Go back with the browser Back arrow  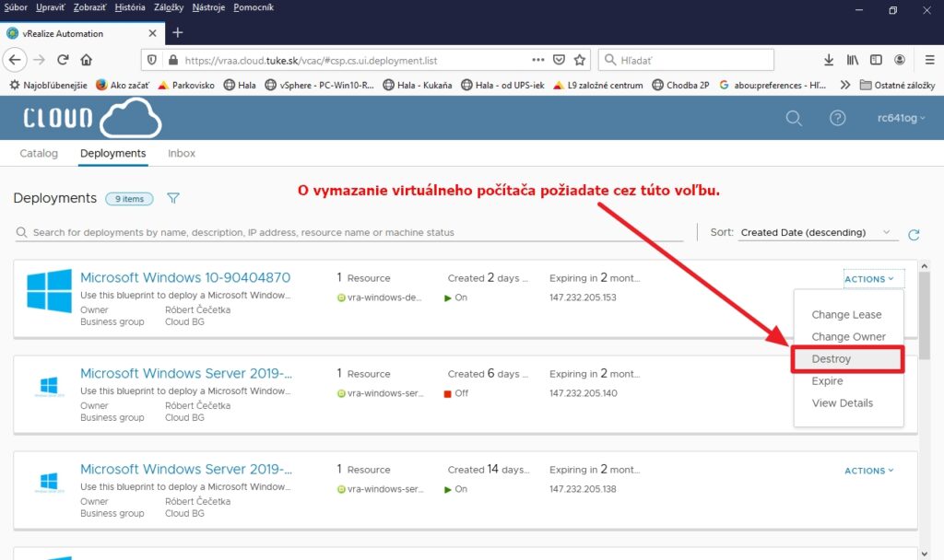tap(15, 60)
